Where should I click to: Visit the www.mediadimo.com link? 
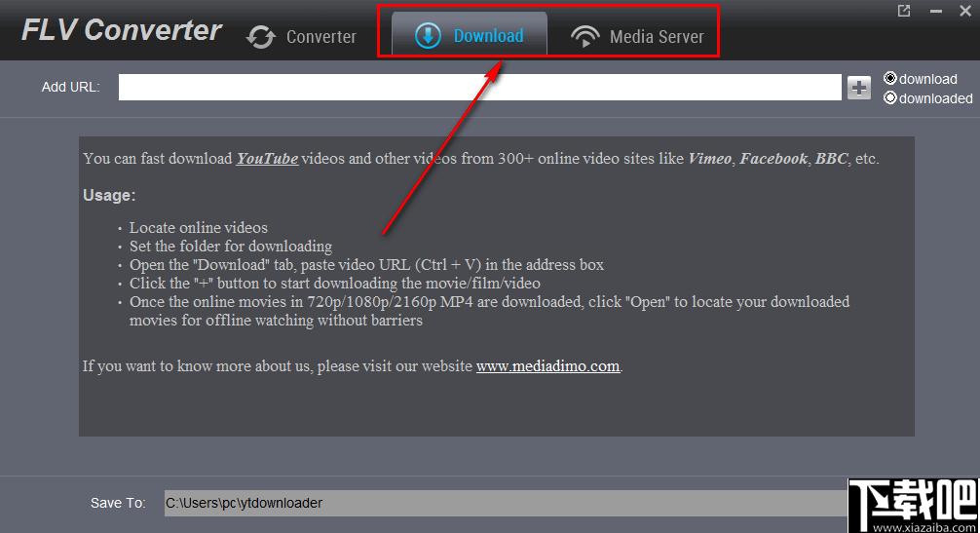(x=548, y=366)
